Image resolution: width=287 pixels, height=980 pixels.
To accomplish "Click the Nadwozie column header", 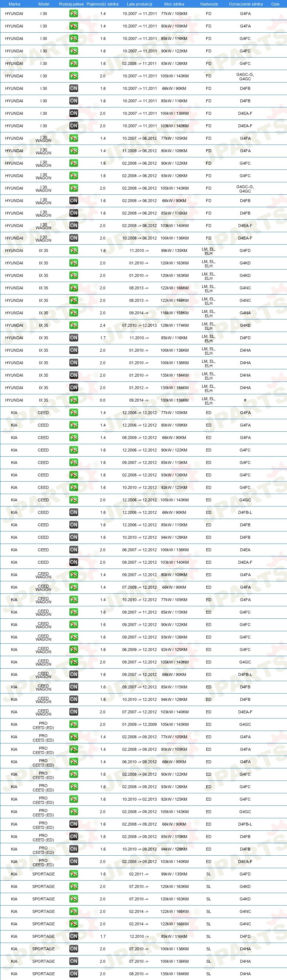I will 209,4.
